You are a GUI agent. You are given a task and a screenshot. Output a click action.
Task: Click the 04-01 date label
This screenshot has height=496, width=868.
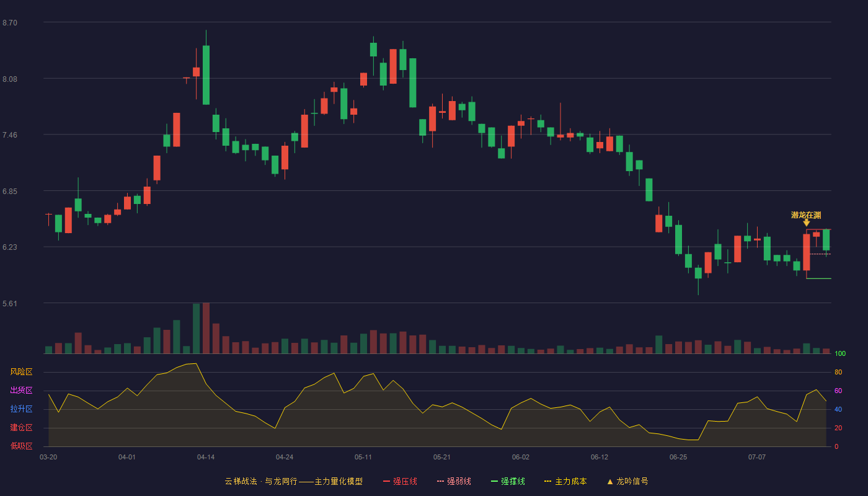point(127,457)
